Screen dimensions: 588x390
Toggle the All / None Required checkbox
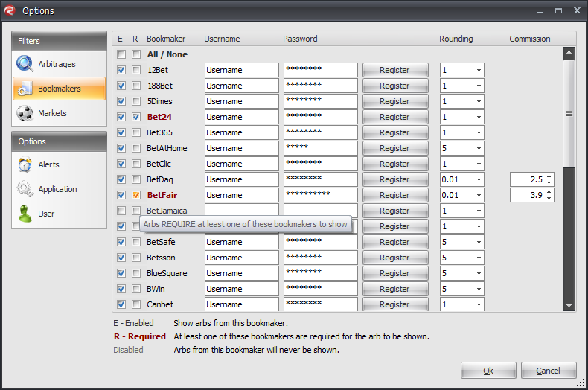[x=136, y=54]
